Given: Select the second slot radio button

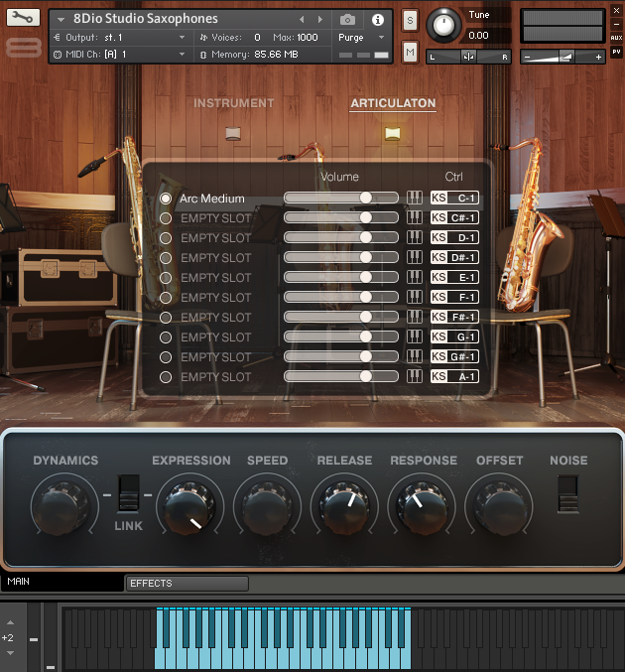Looking at the screenshot, I should (166, 218).
